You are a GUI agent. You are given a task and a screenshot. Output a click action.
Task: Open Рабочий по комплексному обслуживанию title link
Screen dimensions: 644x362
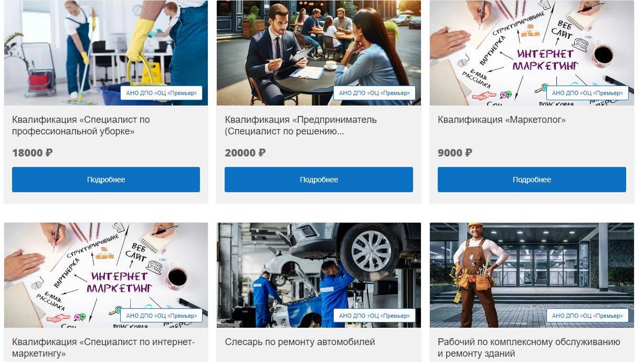529,348
